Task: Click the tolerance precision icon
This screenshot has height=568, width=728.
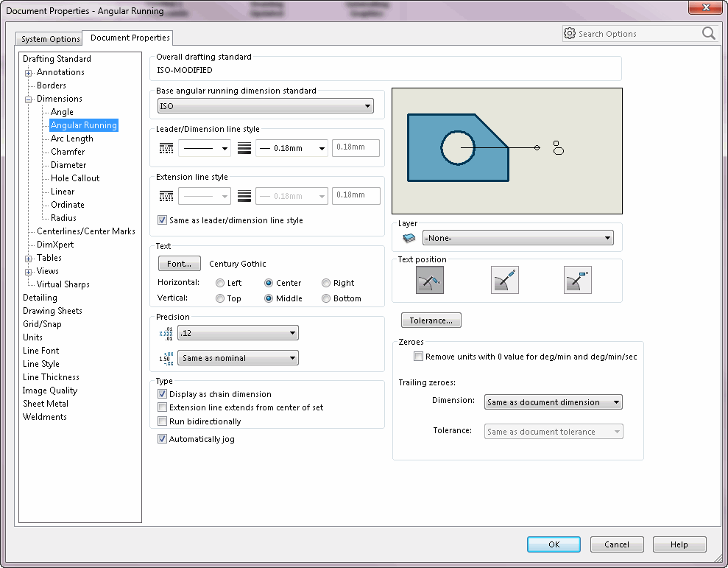Action: [166, 358]
